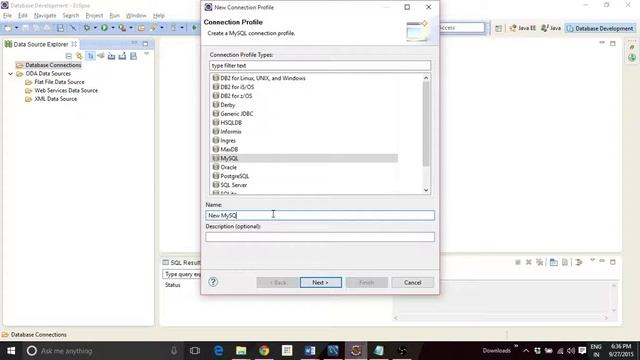
Task: Click the type filter text field
Action: point(320,65)
